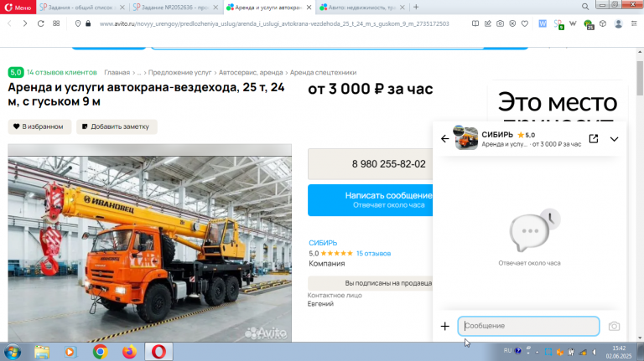Screen dimensions: 644x361
Task: Go to 'Главная' breadcrumb
Action: [117, 72]
